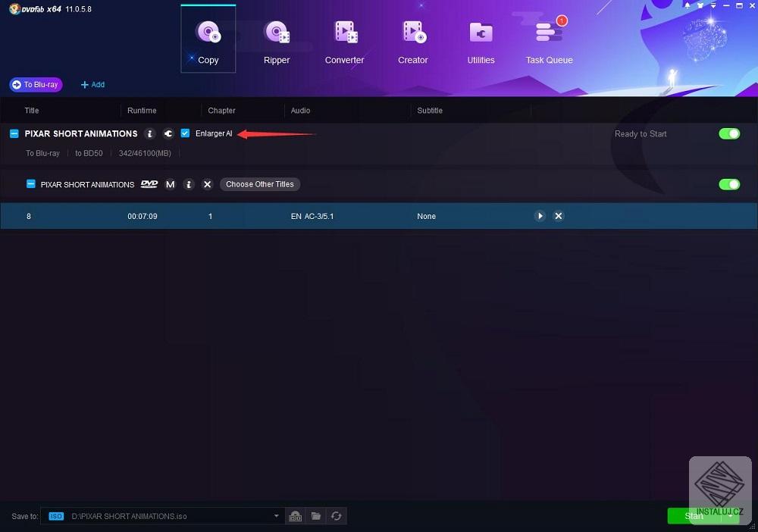This screenshot has height=532, width=758.
Task: Open info details for PIXAR SHORT ANIMATIONS title
Action: tap(149, 133)
